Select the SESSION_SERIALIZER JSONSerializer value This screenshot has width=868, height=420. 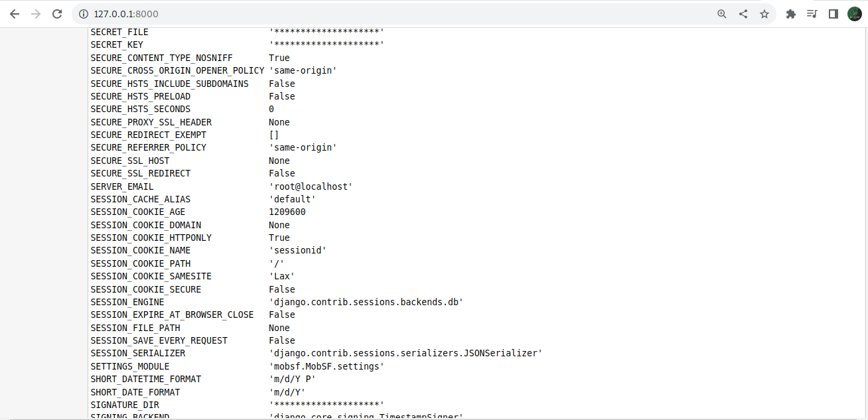pyautogui.click(x=405, y=353)
